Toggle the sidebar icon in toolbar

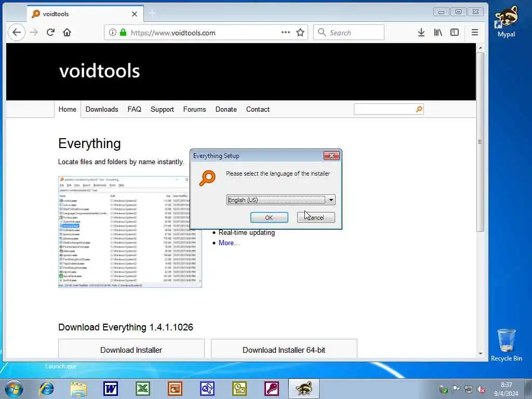tap(455, 33)
